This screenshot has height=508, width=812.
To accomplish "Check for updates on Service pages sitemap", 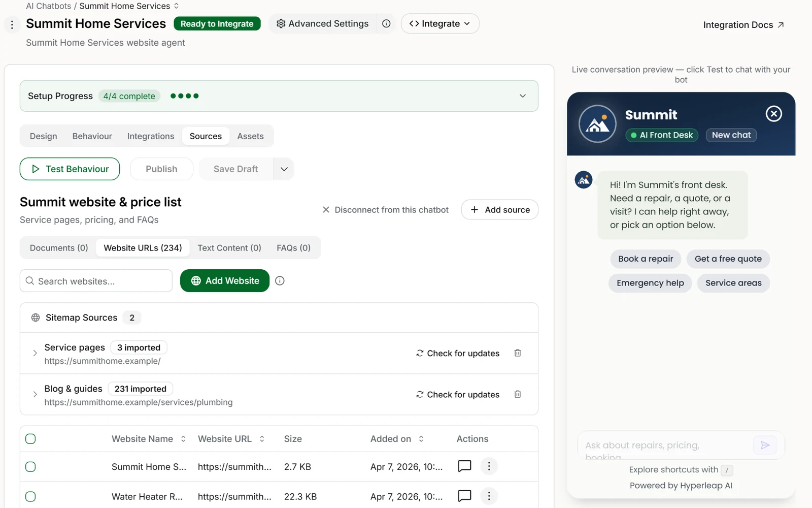I will (x=458, y=353).
